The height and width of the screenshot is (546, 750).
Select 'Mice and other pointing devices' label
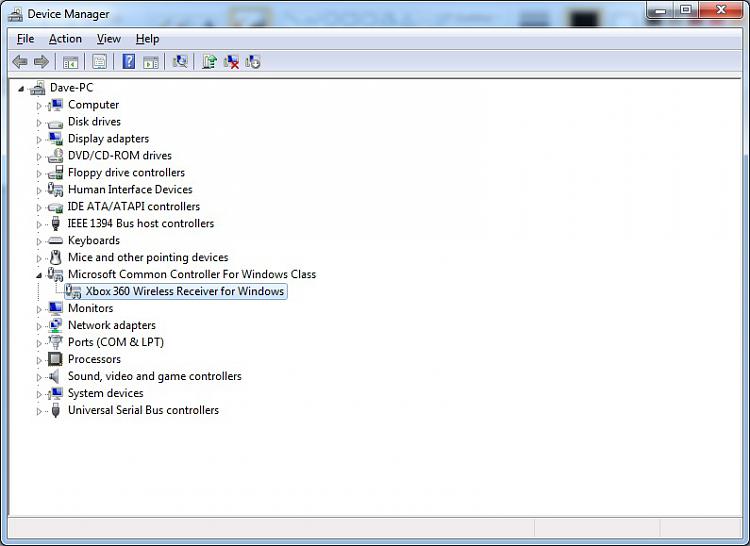coord(148,257)
